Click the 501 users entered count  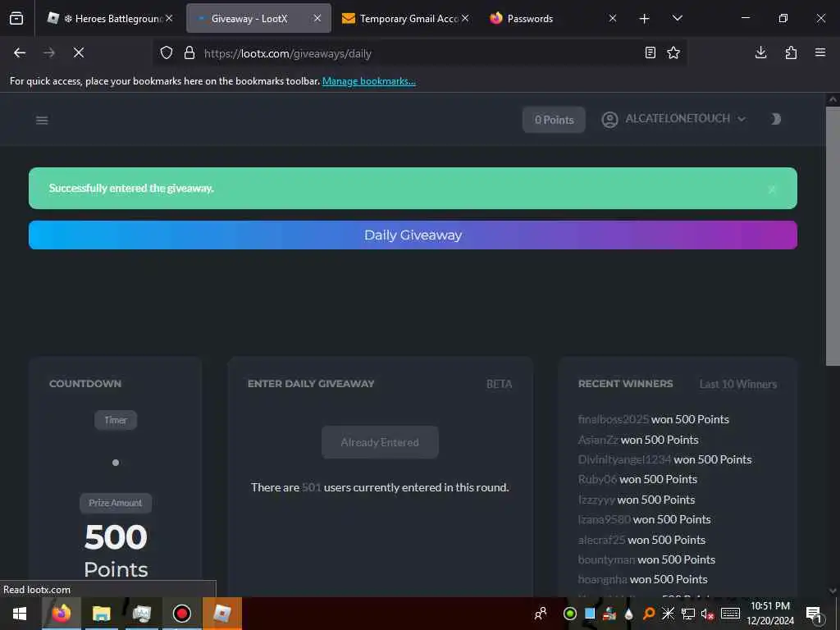coord(311,487)
